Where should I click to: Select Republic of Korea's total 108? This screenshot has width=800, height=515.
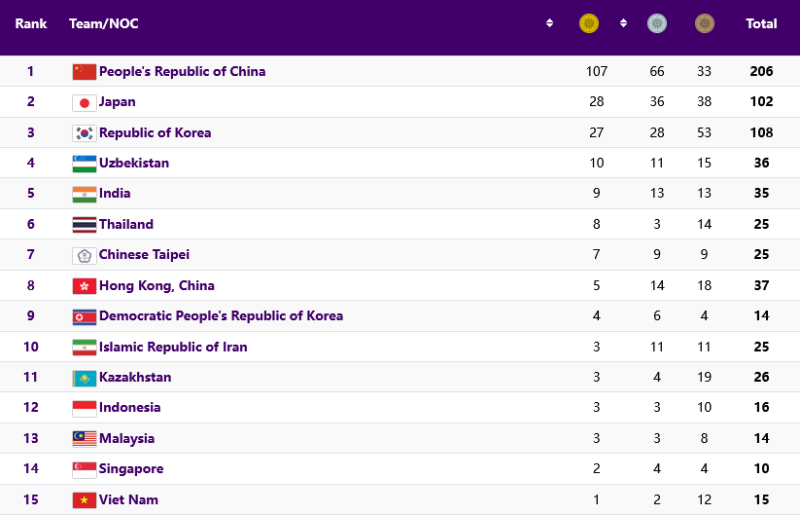coord(761,133)
